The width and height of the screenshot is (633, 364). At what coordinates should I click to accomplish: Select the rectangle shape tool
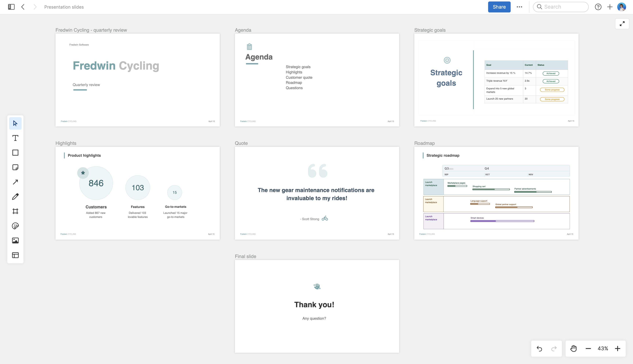(x=15, y=153)
